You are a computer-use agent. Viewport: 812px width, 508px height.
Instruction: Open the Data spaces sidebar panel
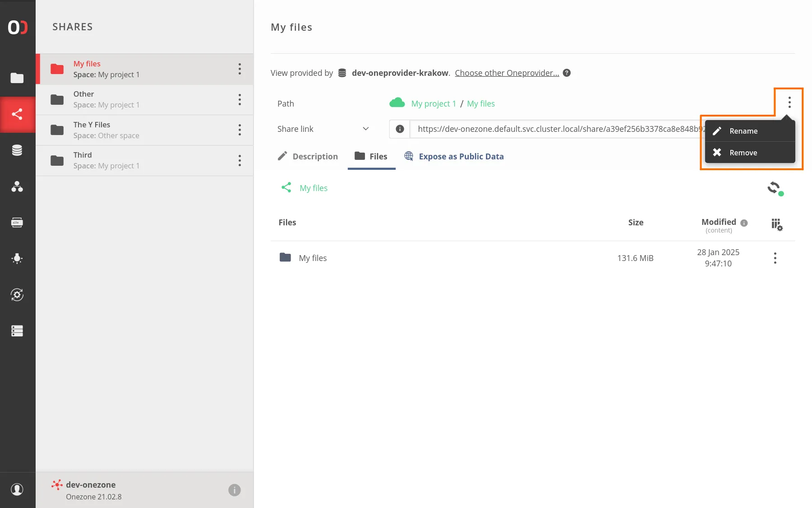[x=18, y=78]
